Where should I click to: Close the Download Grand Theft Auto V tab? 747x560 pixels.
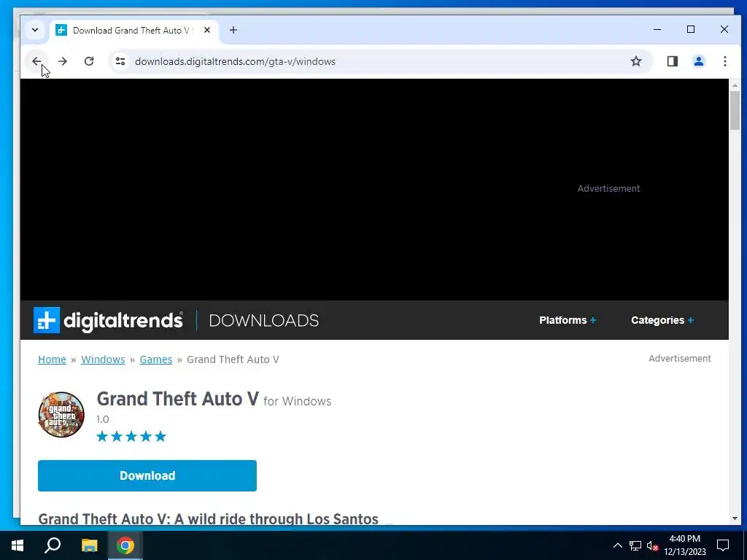[206, 30]
